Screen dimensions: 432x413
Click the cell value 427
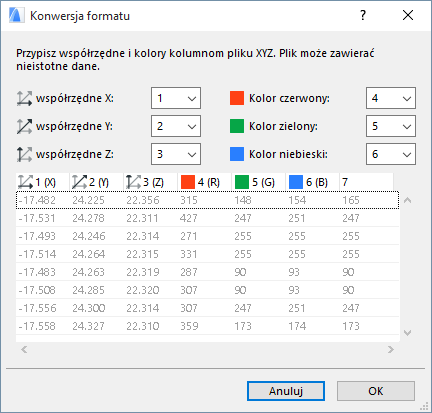click(189, 218)
